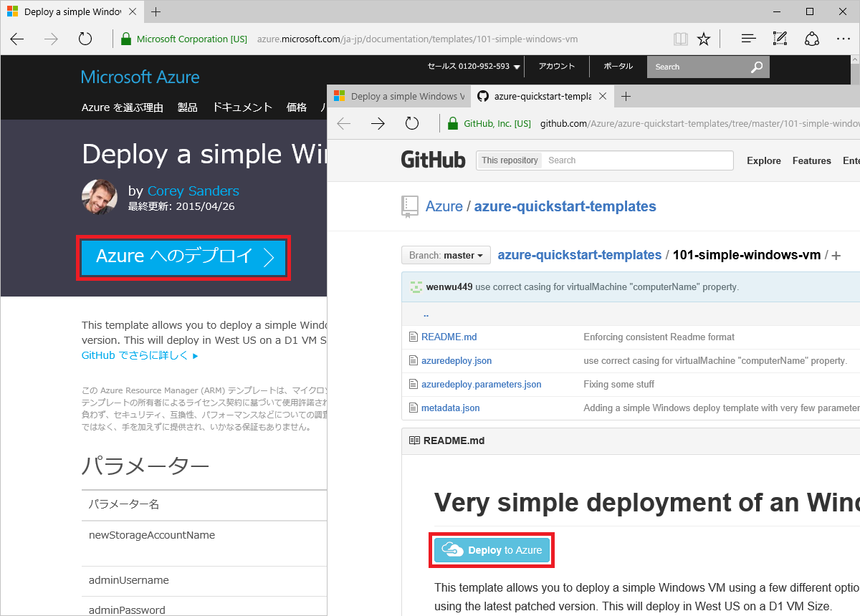
Task: Click the file icon beside metadata.json
Action: [x=413, y=408]
